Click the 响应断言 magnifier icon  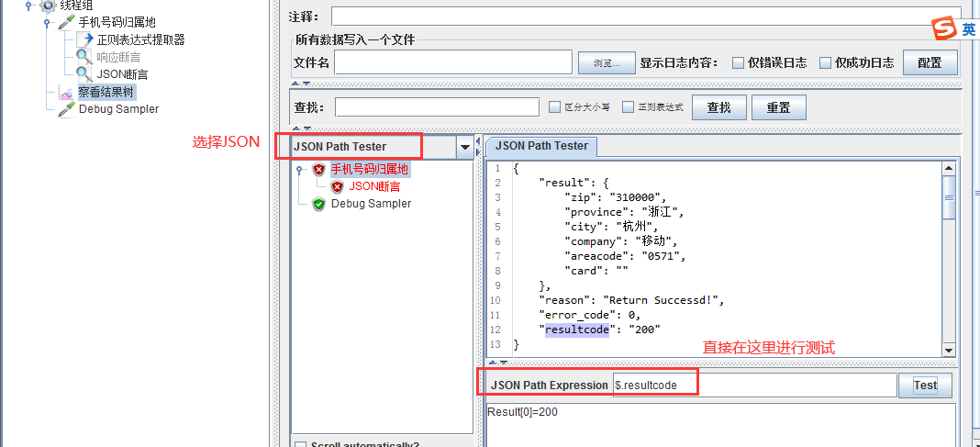coord(84,57)
